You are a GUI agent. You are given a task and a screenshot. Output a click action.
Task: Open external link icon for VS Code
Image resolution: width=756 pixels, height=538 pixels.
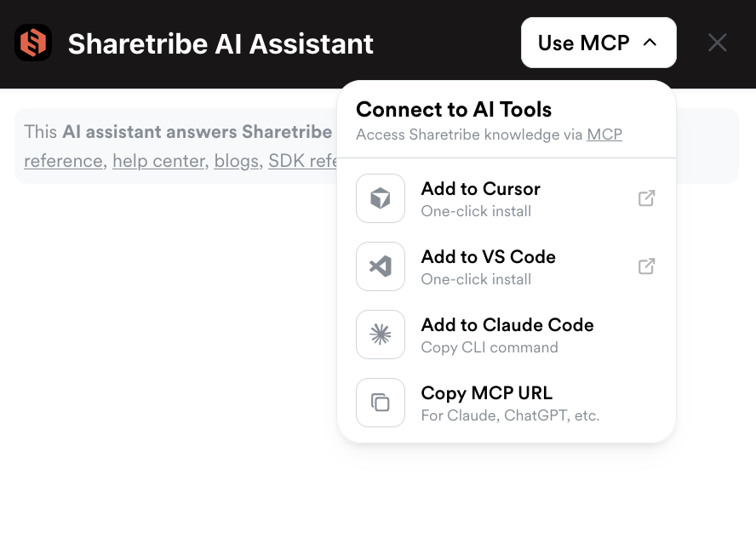point(646,266)
